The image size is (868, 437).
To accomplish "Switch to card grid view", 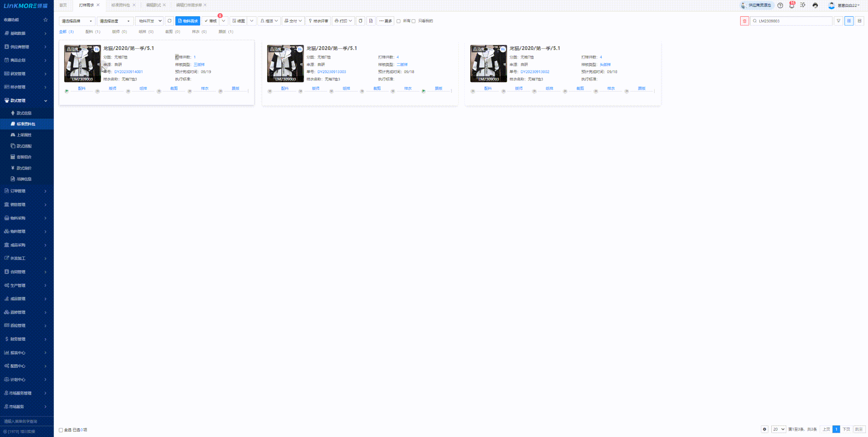I will click(x=849, y=21).
